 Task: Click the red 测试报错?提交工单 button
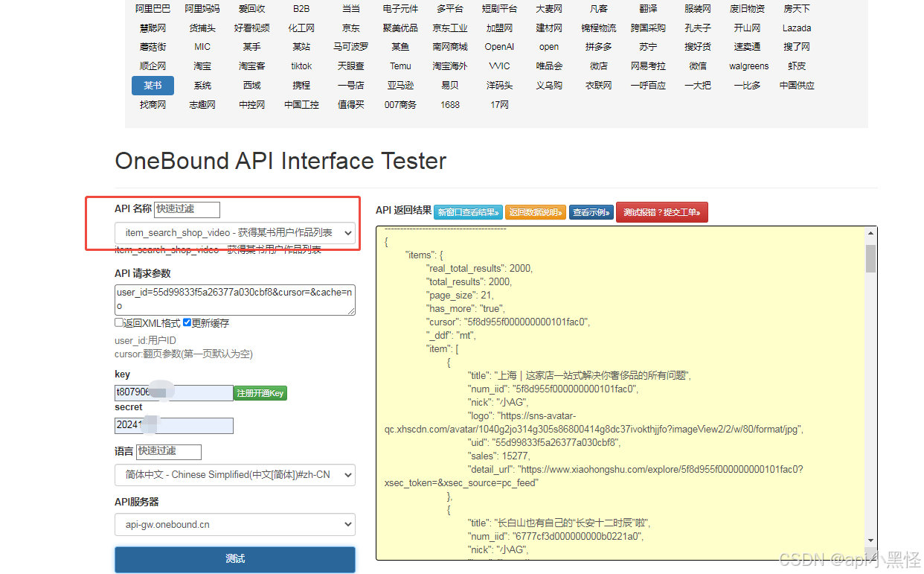point(662,212)
